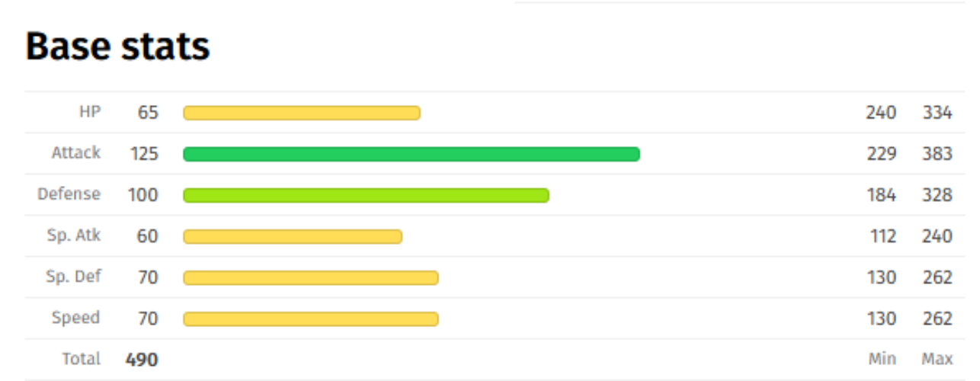Click the Base stats heading

coord(117,47)
